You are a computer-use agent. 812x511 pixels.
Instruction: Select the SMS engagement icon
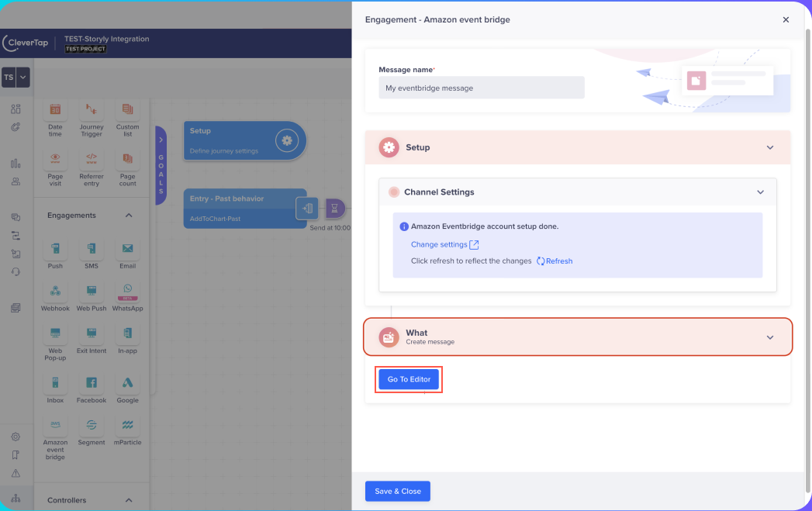(x=92, y=249)
